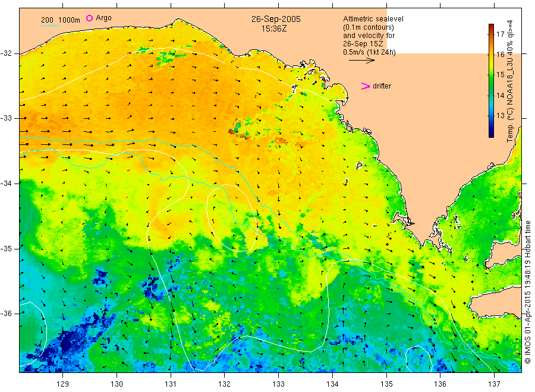Select the '15:36Z' time label

pos(274,29)
